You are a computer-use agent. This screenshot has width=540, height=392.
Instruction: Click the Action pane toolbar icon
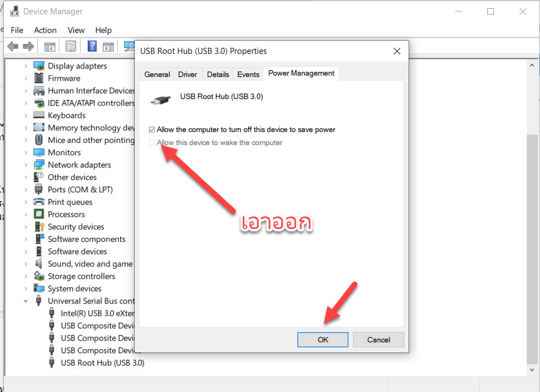pos(108,47)
